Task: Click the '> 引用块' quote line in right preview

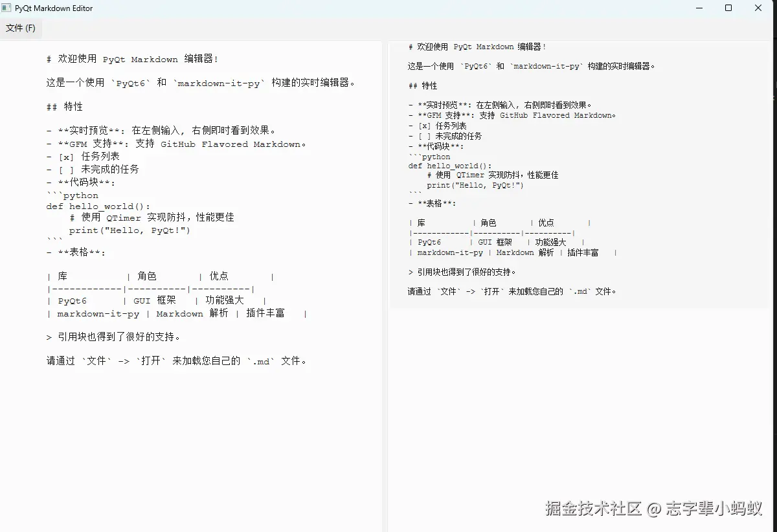Action: coord(462,272)
